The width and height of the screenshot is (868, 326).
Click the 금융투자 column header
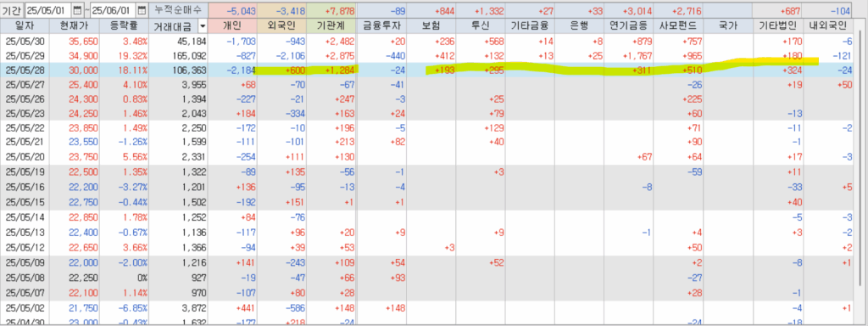pos(381,25)
